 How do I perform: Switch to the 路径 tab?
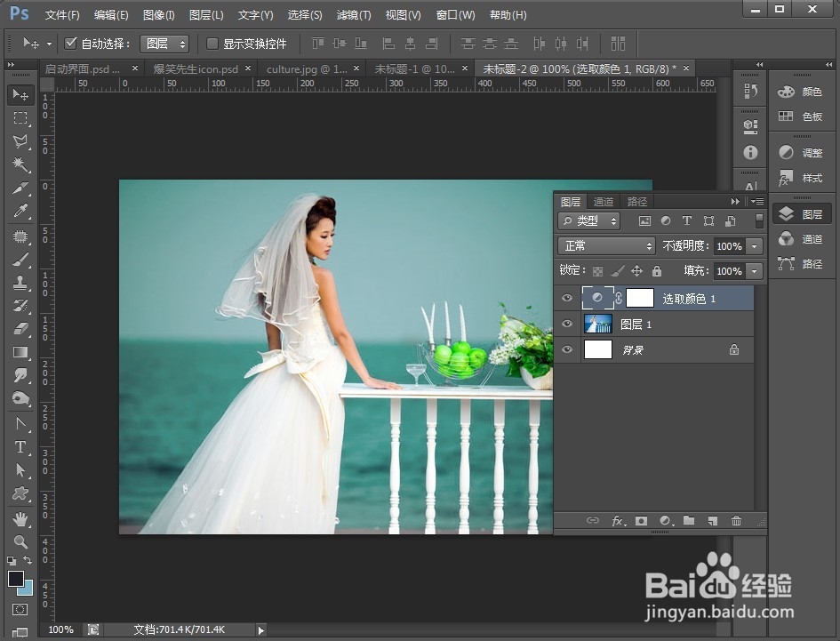tap(637, 202)
